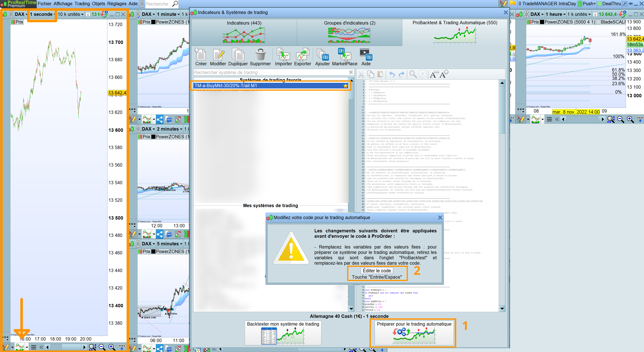Viewport: 644px width, 352px height.
Task: Click the share icon under the 1 minute chart
Action: click(160, 120)
